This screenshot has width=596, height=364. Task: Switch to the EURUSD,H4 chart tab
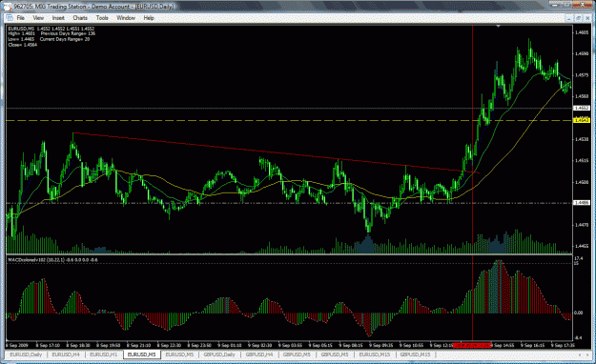pos(66,354)
